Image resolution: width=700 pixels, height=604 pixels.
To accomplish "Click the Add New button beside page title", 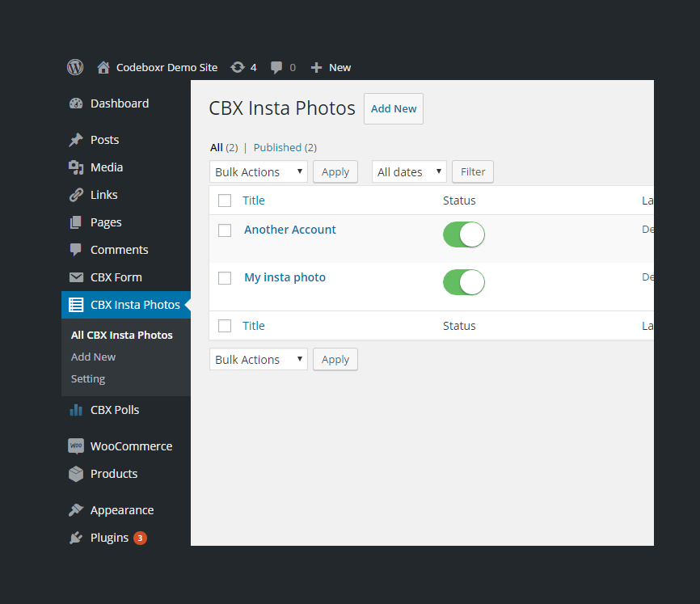I will coord(394,108).
